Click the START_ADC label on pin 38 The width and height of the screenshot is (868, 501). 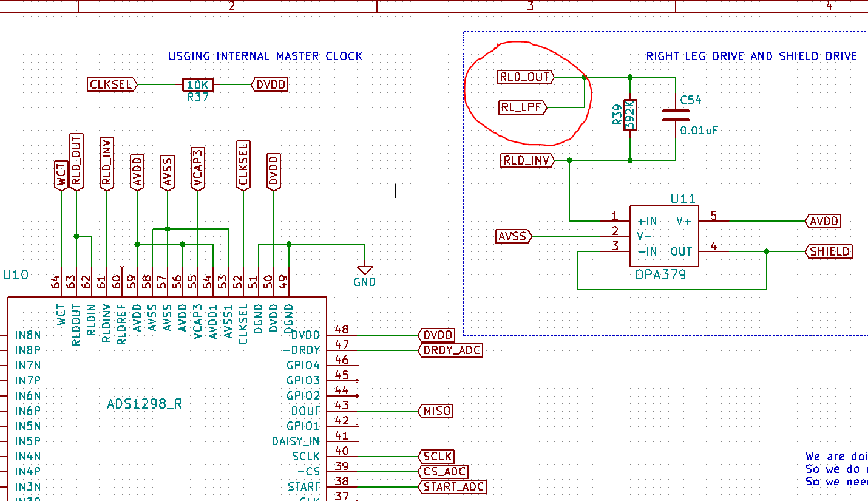[452, 486]
